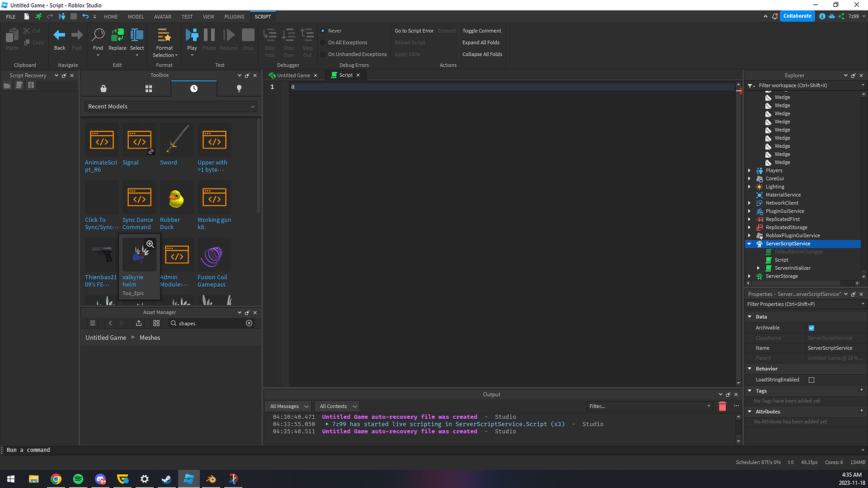Collapse the Behavior properties section
The image size is (868, 488).
pos(750,369)
